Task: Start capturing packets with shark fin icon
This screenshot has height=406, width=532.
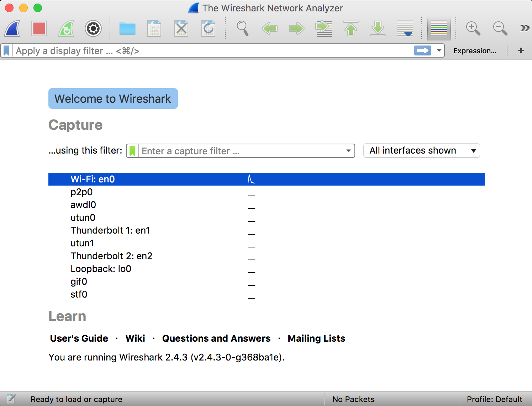Action: (x=12, y=28)
